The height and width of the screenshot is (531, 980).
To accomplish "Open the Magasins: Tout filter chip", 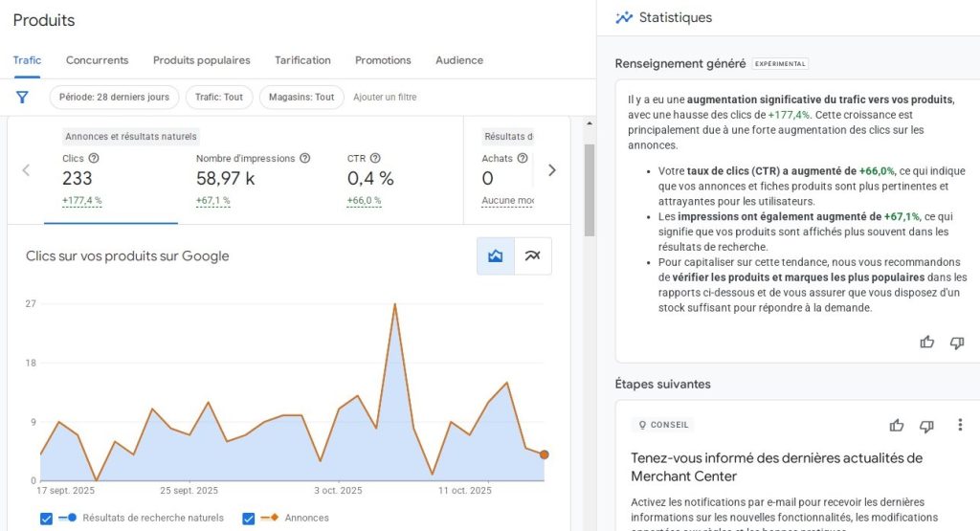I will (301, 98).
